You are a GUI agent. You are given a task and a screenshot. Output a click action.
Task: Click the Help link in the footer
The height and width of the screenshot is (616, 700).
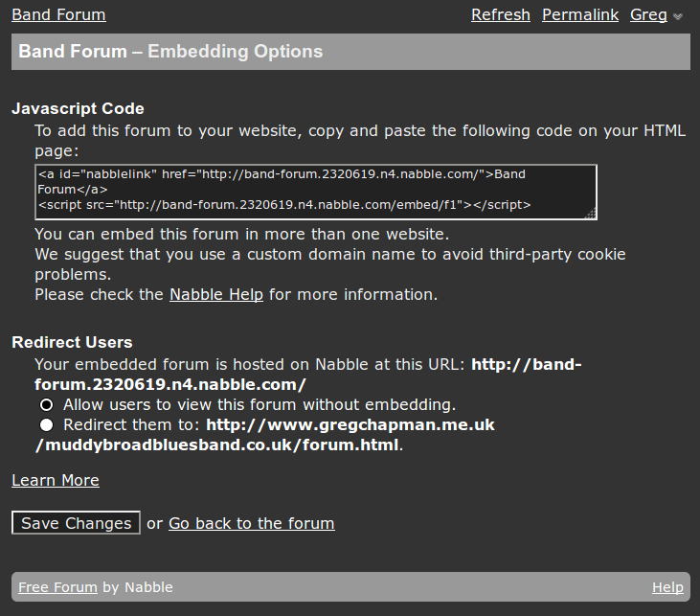667,587
